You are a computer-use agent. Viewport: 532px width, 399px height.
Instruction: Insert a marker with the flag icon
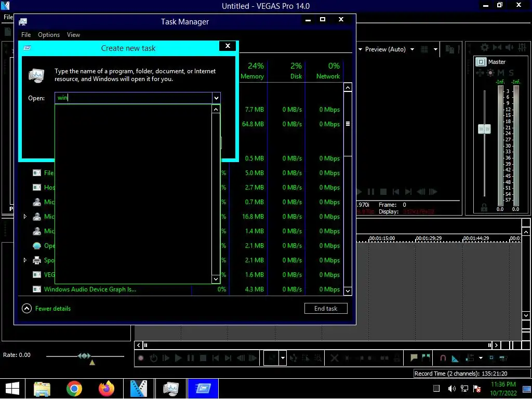[x=414, y=357]
